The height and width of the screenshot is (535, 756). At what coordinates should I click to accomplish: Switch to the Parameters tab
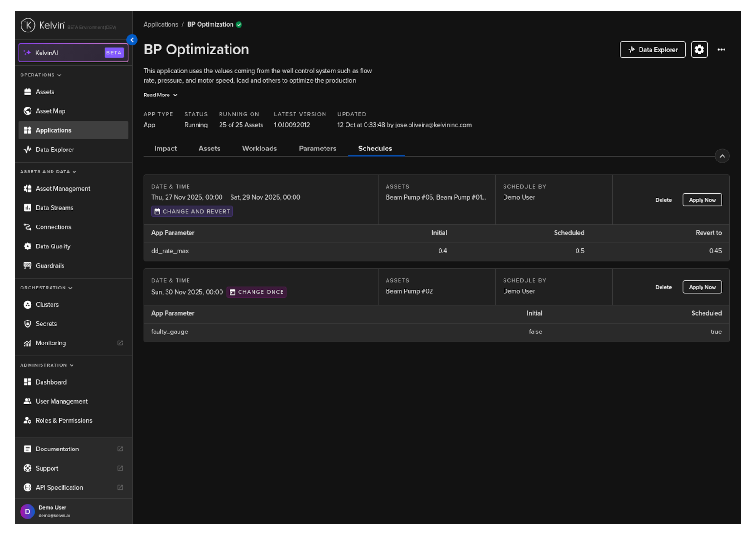click(x=317, y=149)
